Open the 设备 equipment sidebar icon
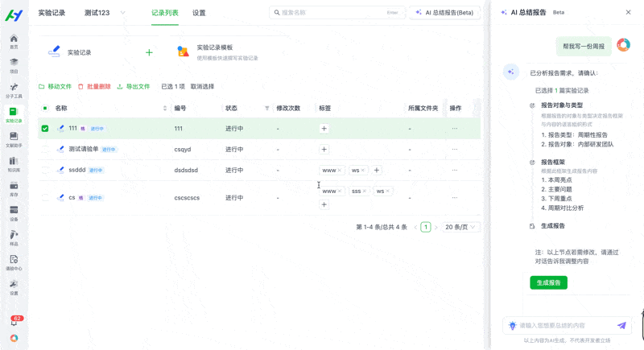 tap(14, 213)
